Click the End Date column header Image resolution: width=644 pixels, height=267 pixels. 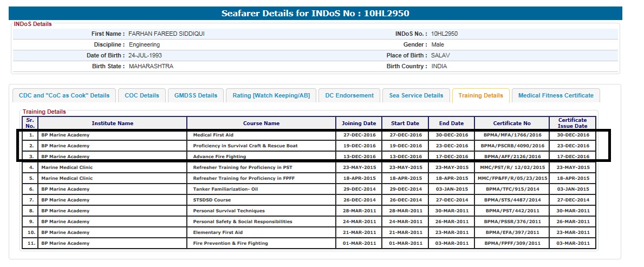[451, 123]
